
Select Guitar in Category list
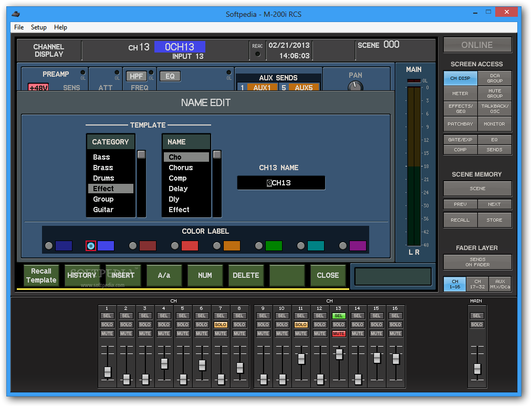click(x=111, y=210)
